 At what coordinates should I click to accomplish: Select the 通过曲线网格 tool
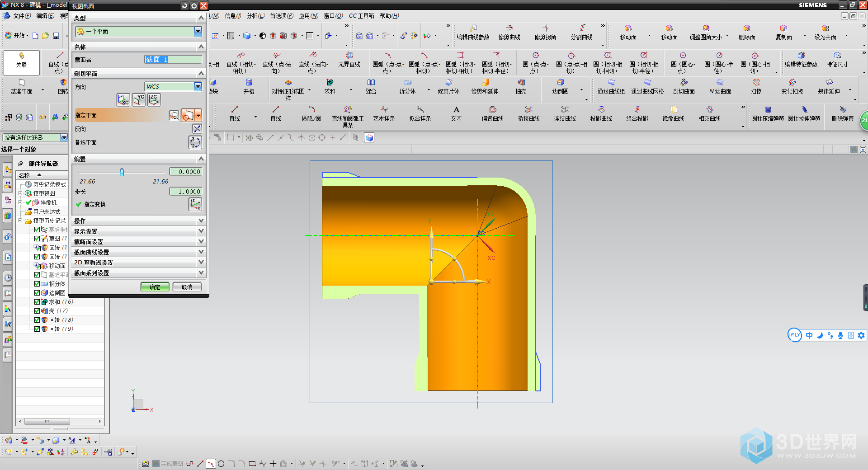[x=648, y=86]
